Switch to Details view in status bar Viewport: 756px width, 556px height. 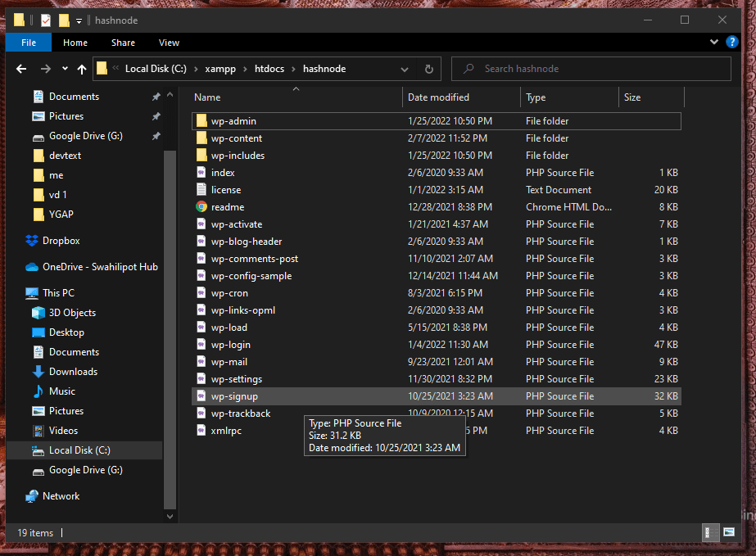coord(709,532)
